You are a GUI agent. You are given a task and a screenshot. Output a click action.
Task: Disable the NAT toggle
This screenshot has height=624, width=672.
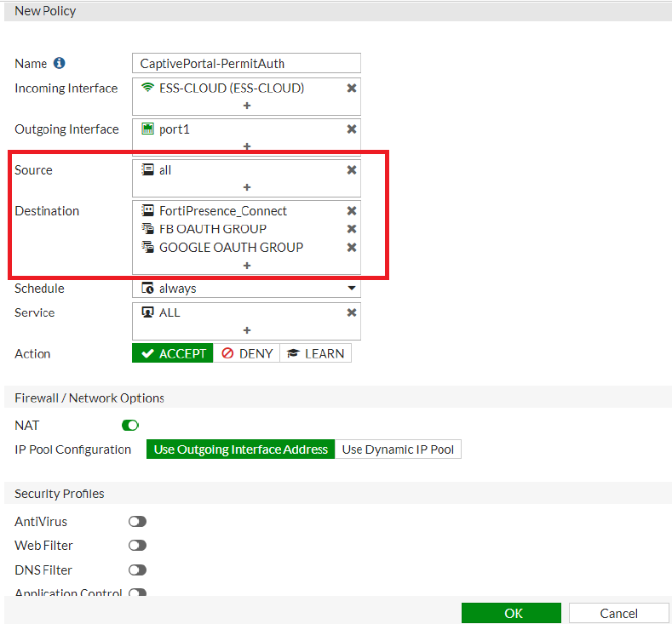[x=130, y=426]
